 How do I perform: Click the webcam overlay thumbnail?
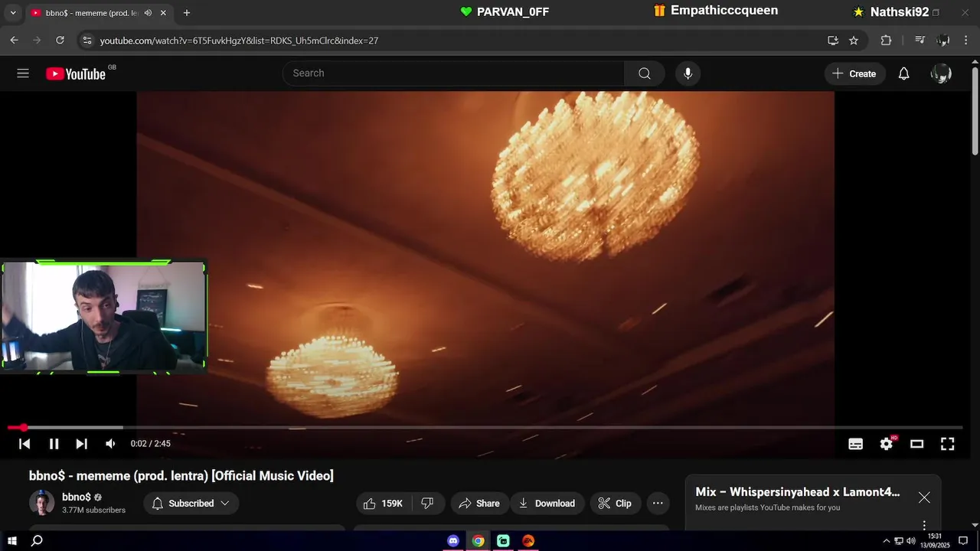tap(103, 317)
